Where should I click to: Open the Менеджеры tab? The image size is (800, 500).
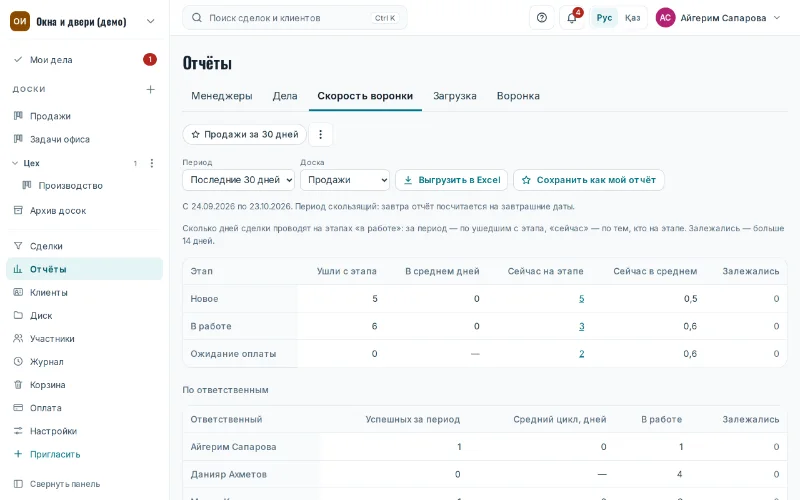click(222, 96)
